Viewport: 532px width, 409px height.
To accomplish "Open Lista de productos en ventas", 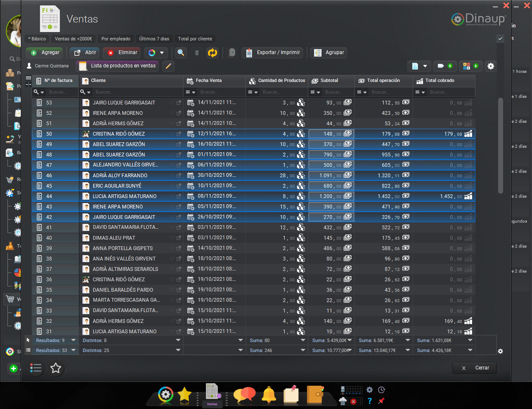I will pyautogui.click(x=117, y=66).
